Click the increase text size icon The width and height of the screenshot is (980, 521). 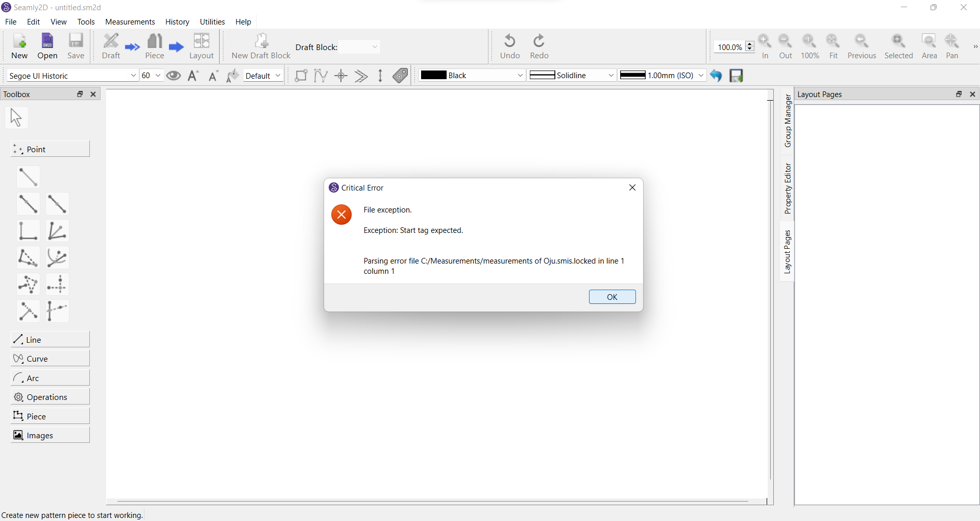coord(193,76)
